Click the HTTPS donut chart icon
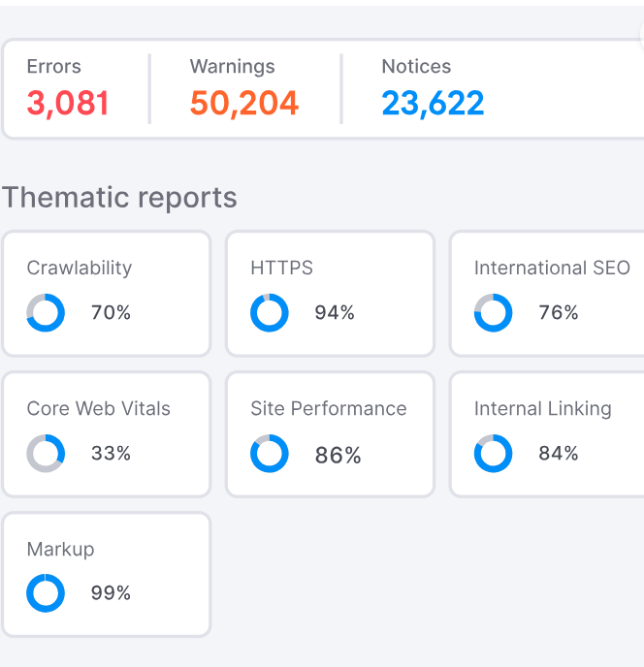Screen dimensions: 644x667 tap(270, 313)
